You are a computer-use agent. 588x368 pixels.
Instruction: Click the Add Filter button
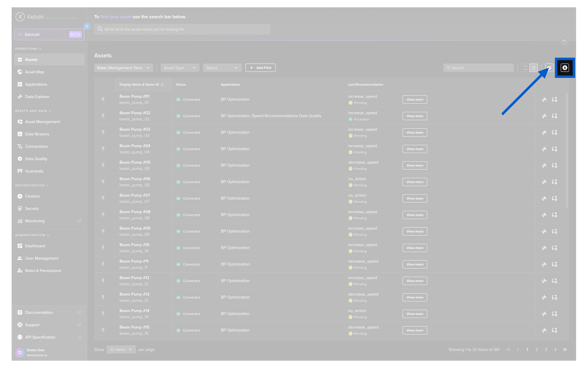(260, 68)
